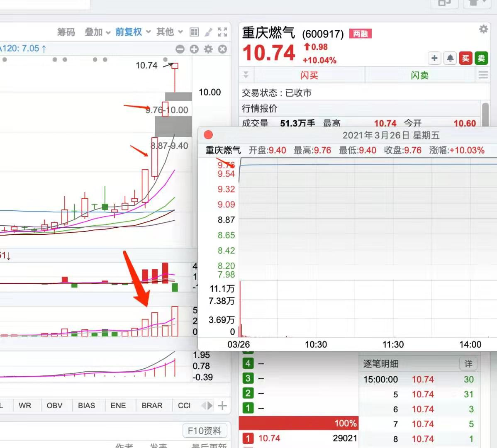Expand the 其他 options dropdown

click(x=169, y=32)
